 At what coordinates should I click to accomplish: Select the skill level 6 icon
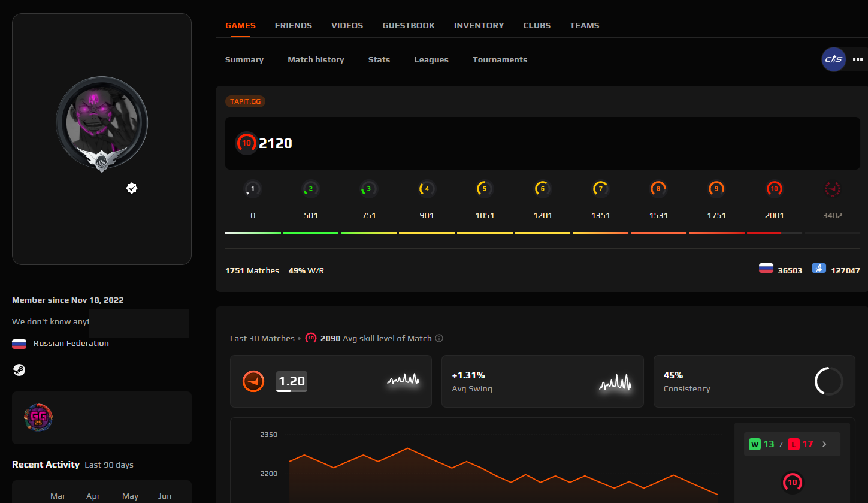point(542,189)
